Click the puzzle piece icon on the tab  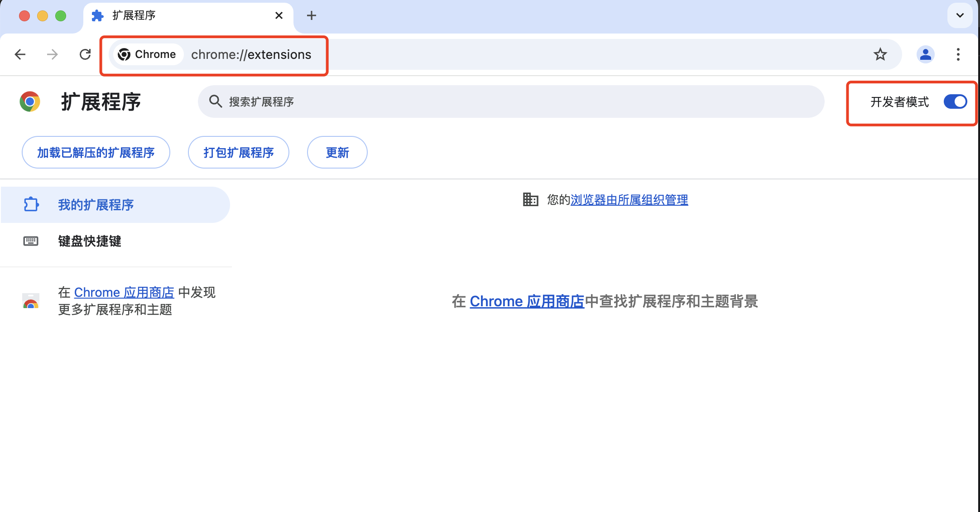tap(97, 15)
